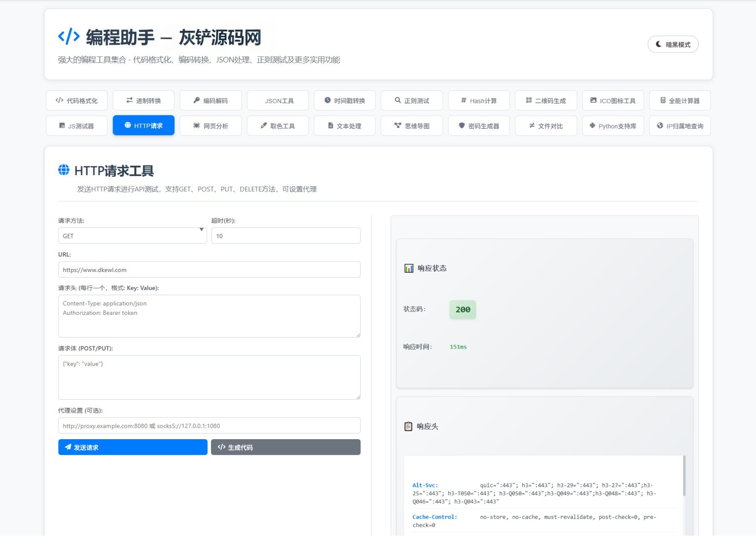
Task: Click the 请求体 (POST/PUT) textarea
Action: pyautogui.click(x=209, y=377)
